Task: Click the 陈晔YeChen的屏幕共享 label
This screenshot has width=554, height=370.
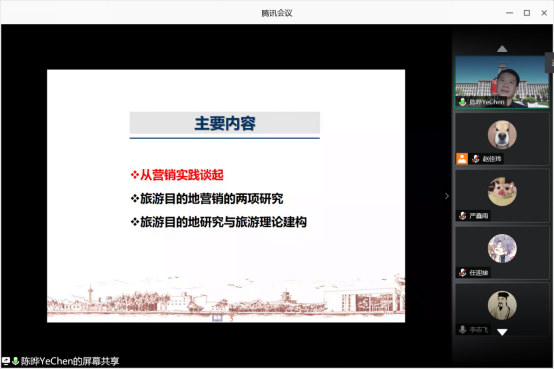Action: 70,361
